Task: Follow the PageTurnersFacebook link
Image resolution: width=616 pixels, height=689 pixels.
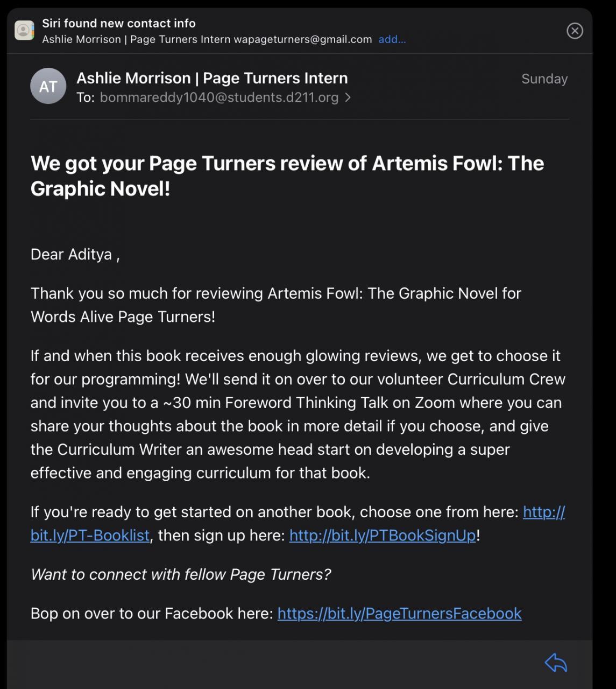Action: coord(399,614)
